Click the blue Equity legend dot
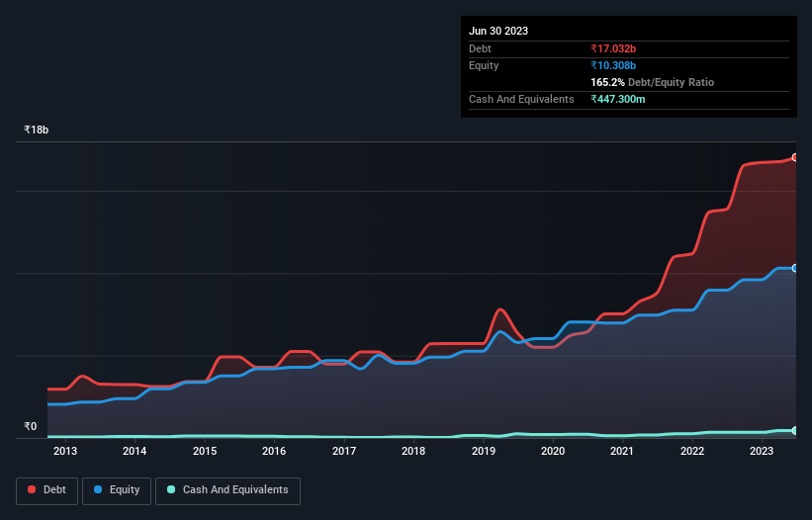This screenshot has height=520, width=812. point(97,489)
